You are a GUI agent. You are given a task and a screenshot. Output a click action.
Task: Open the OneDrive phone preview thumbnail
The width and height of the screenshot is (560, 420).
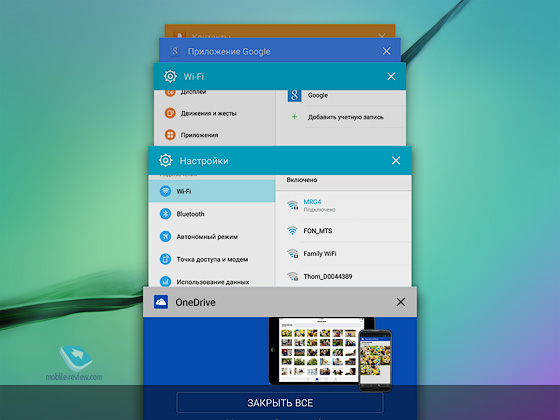click(x=375, y=360)
